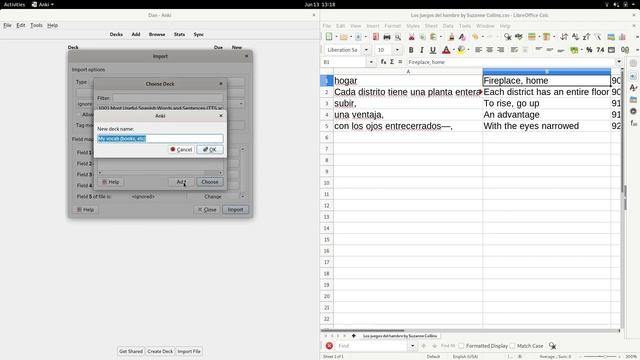
Task: Click background color highlighter swatch
Action: pyautogui.click(x=461, y=50)
